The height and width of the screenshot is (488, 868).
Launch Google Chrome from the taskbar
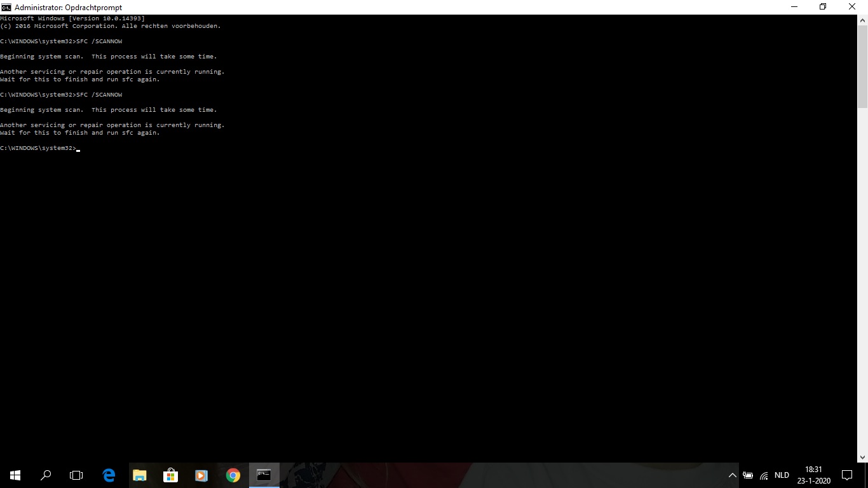point(233,475)
